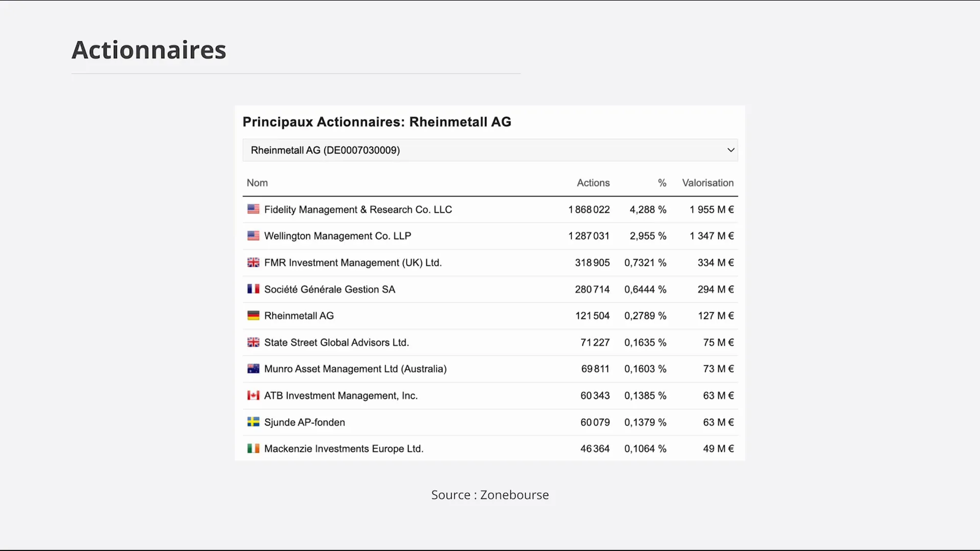Screen dimensions: 980x551
Task: Select Société Générale Gestion SA
Action: (x=330, y=289)
